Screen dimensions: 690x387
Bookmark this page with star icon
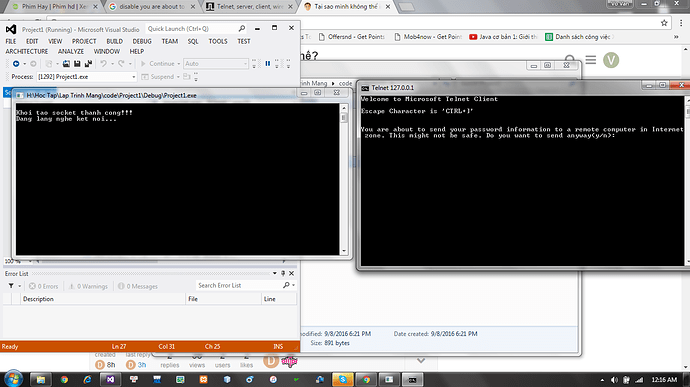(664, 23)
